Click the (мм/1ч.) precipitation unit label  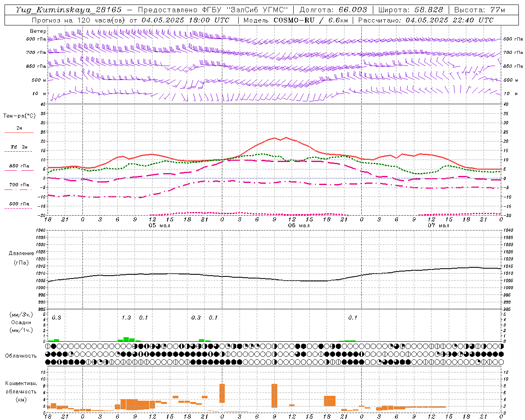tap(21, 330)
